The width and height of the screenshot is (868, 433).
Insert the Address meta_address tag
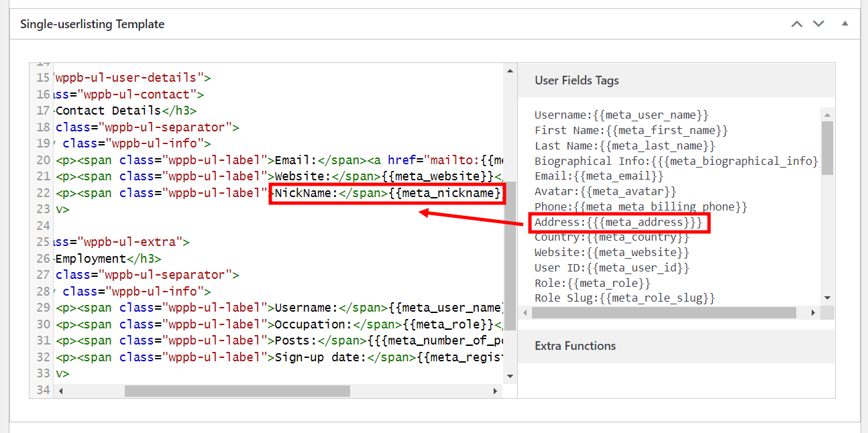tap(618, 223)
